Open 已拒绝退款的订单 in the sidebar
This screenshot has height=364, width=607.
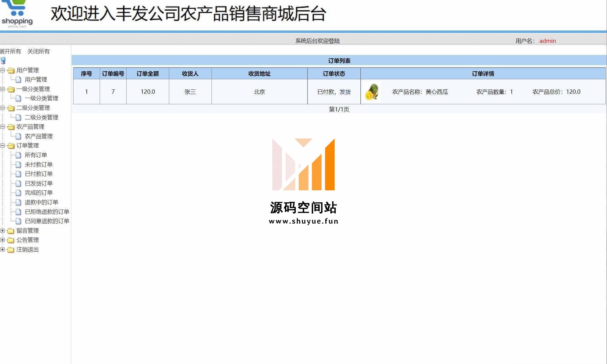[47, 212]
